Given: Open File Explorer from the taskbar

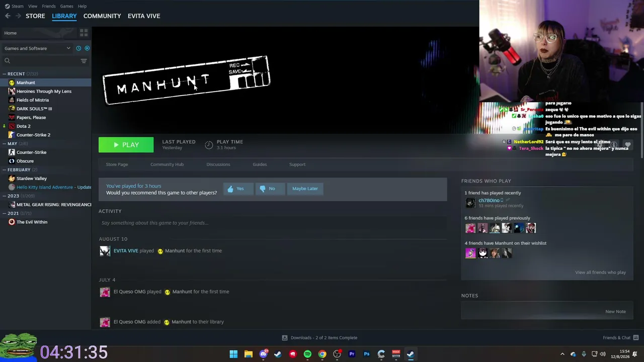Looking at the screenshot, I should coord(248,354).
